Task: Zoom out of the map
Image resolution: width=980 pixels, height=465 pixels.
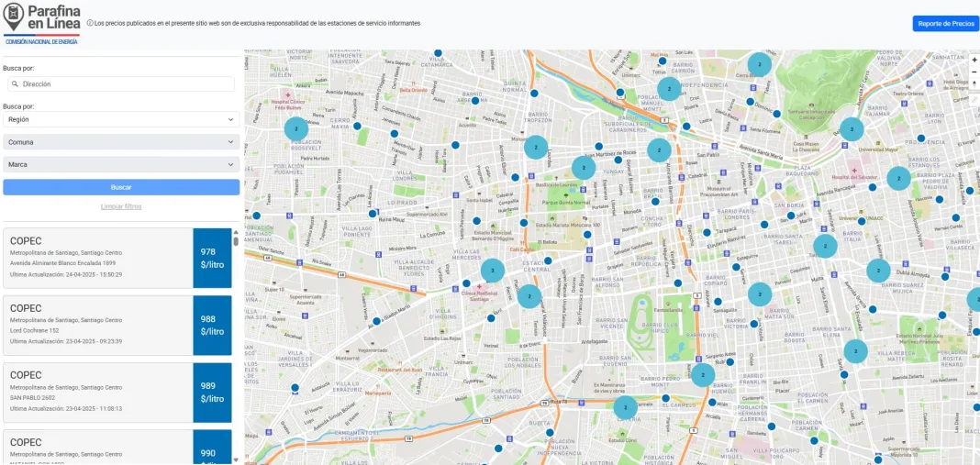Action: [974, 72]
